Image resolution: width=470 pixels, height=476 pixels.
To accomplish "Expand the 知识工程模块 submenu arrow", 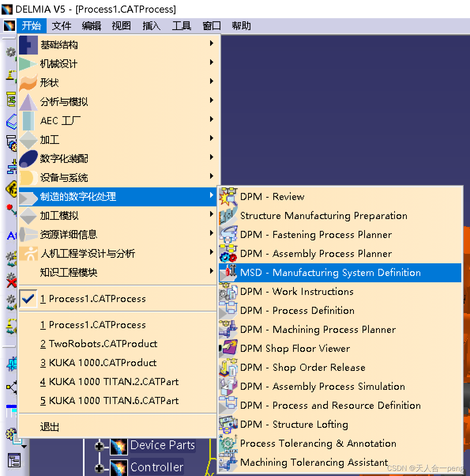I will (x=212, y=271).
